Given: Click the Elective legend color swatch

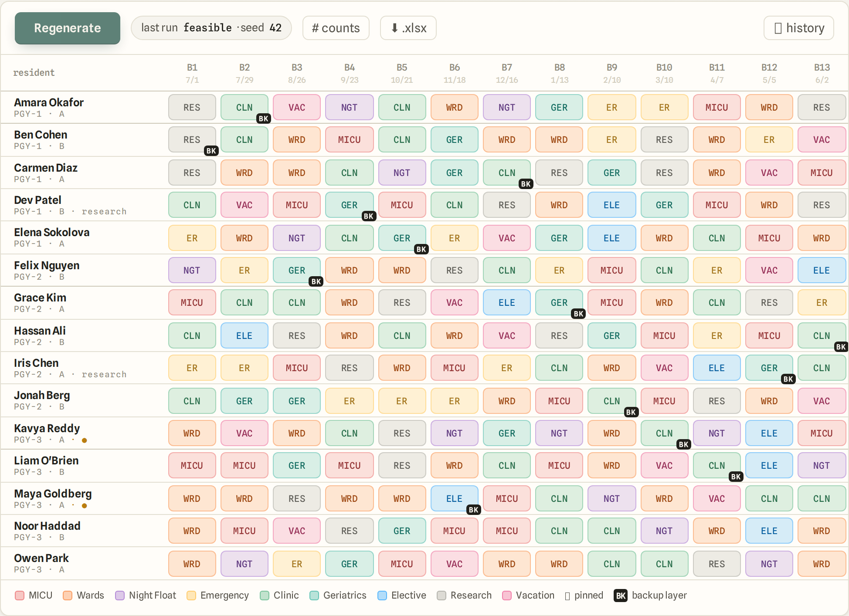Looking at the screenshot, I should click(382, 596).
